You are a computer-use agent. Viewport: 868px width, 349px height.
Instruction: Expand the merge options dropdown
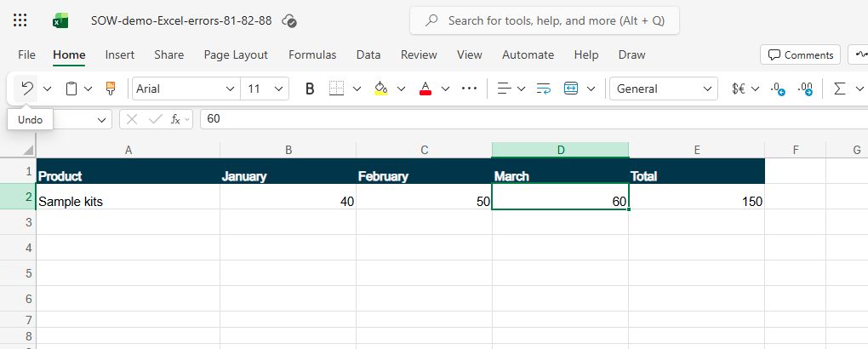point(591,89)
